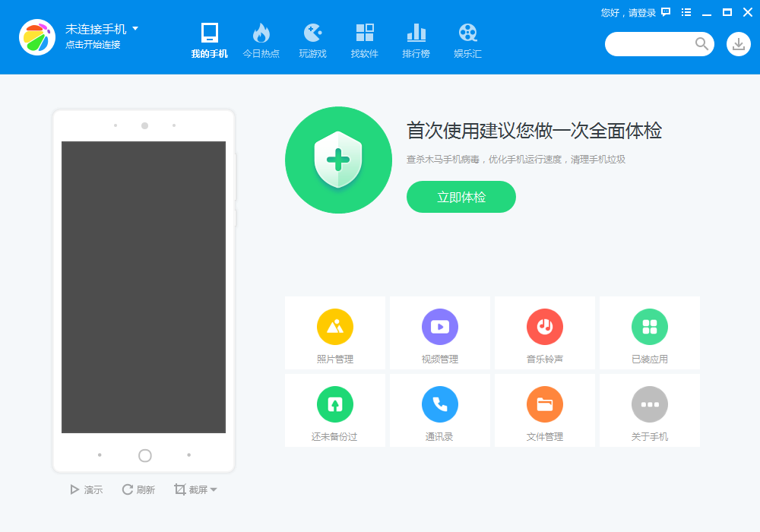Open the feedback message icon
The height and width of the screenshot is (532, 760).
(666, 13)
